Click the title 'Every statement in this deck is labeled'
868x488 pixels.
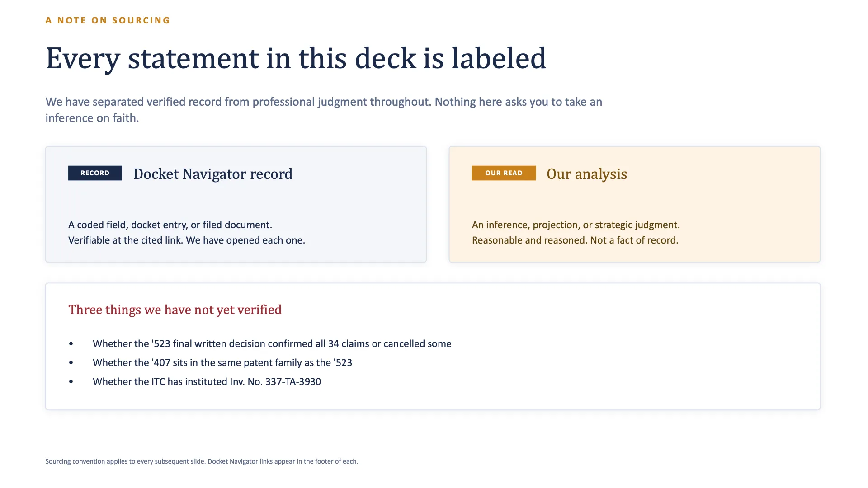(296, 59)
